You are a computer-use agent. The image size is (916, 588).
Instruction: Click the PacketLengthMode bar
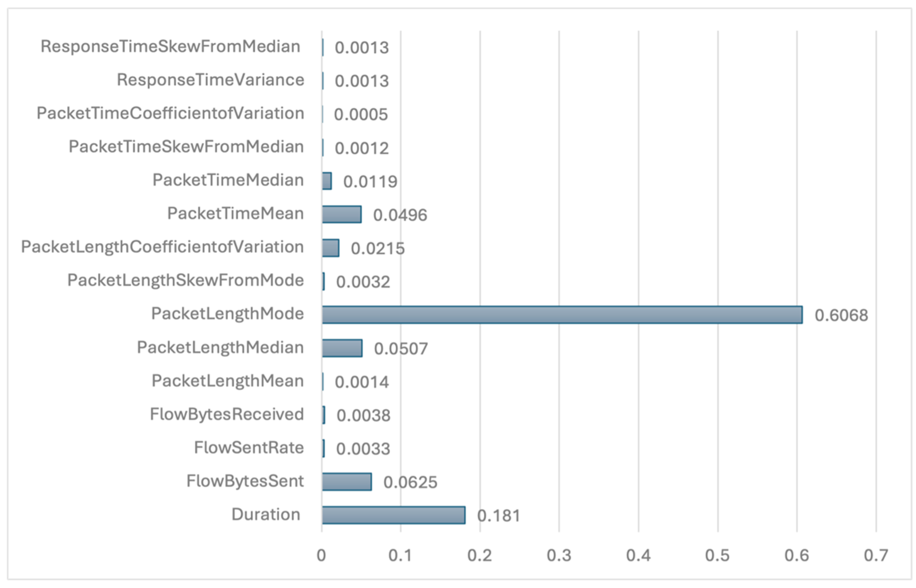coord(562,315)
